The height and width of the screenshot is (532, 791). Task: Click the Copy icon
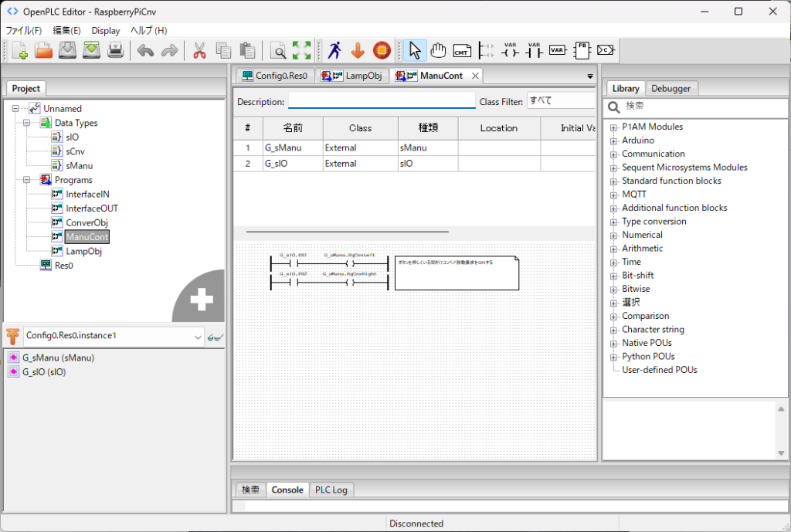coord(223,50)
